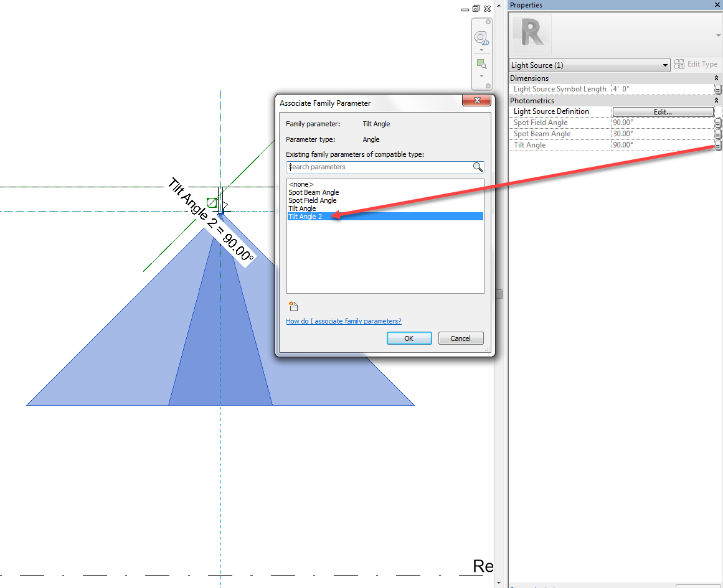Open the associate parameter button beside Tilt Angle
Viewport: 723px width, 588px height.
[718, 144]
